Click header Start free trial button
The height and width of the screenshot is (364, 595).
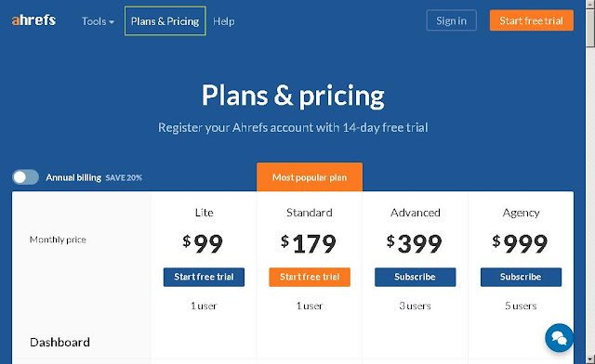[x=531, y=20]
